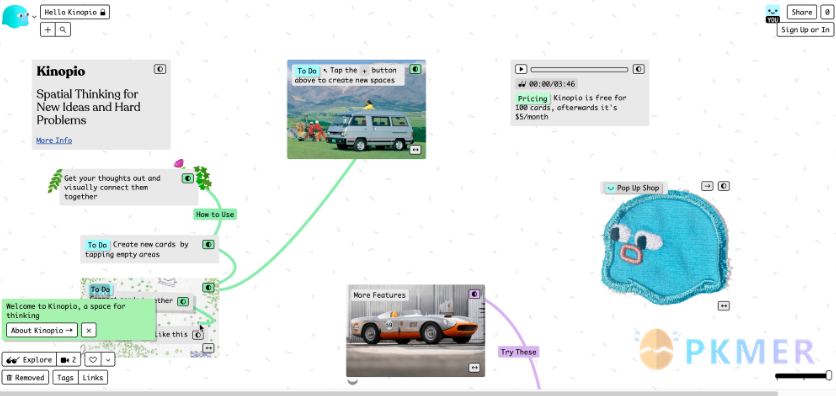Follow the More Info link
Image resolution: width=836 pixels, height=396 pixels.
(x=54, y=141)
